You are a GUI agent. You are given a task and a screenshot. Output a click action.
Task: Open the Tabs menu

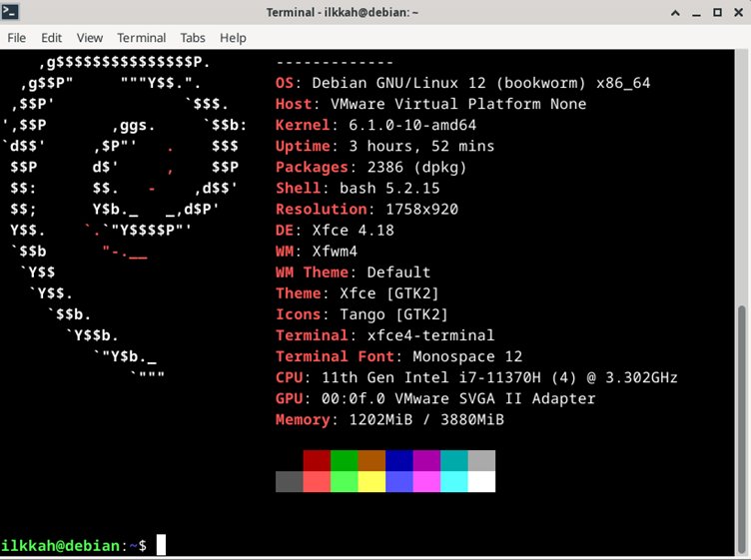tap(193, 38)
